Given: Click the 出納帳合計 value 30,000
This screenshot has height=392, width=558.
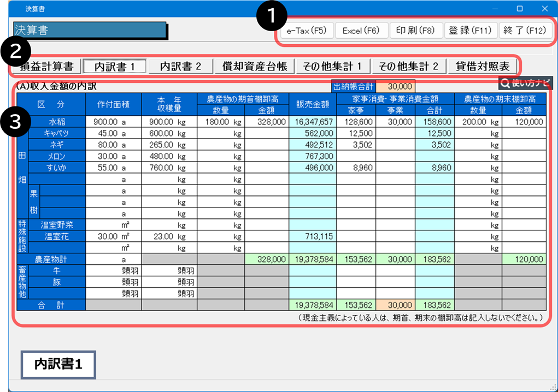Looking at the screenshot, I should click(396, 86).
